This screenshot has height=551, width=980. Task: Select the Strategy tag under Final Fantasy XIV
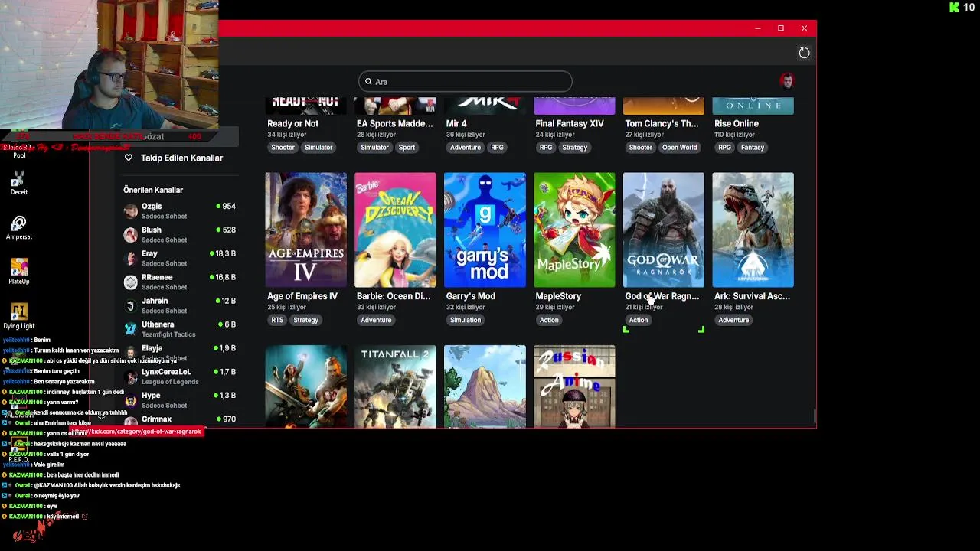(575, 147)
